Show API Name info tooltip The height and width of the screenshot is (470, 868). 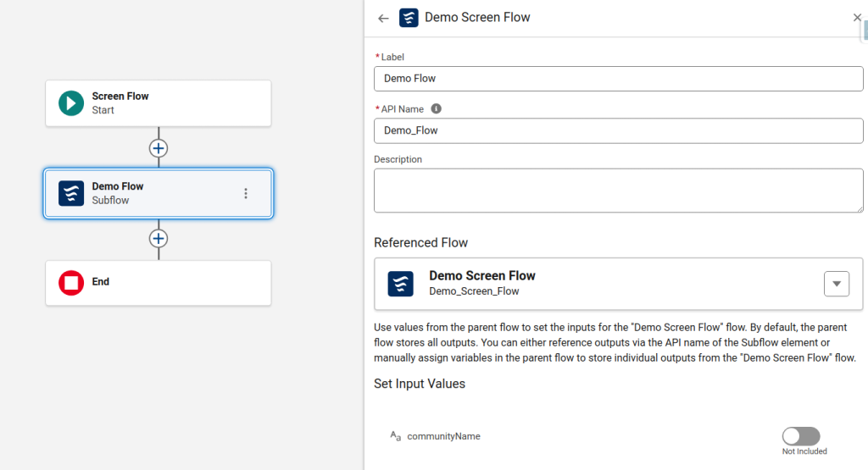[x=437, y=109]
